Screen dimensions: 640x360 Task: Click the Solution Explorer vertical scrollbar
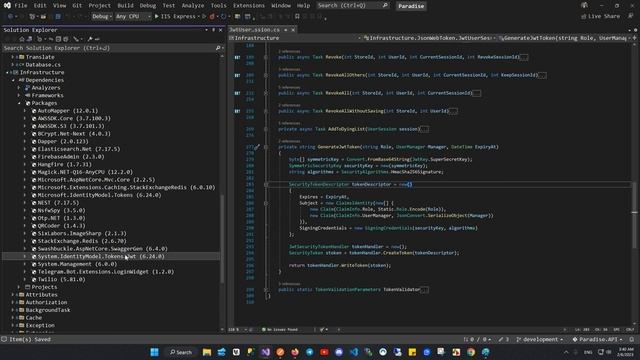[222, 239]
